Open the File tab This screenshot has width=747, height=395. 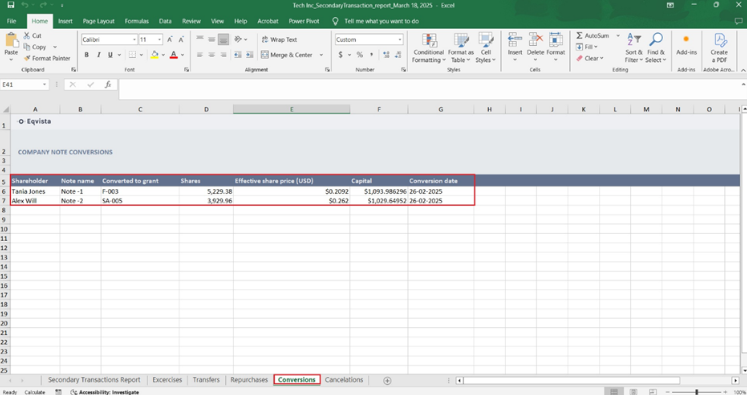(11, 21)
